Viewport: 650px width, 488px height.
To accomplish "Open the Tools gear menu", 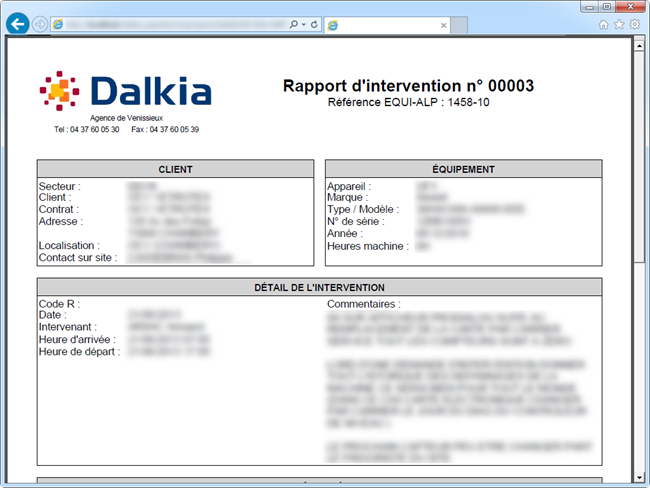I will tap(634, 24).
